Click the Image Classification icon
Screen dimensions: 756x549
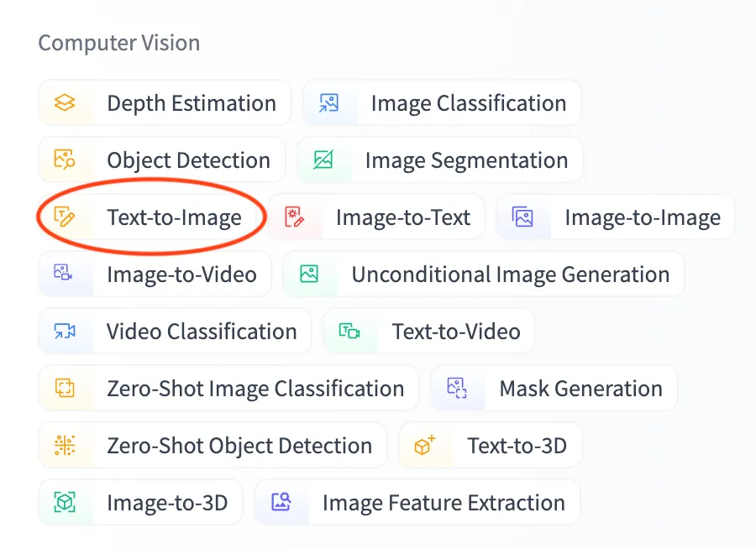point(328,103)
